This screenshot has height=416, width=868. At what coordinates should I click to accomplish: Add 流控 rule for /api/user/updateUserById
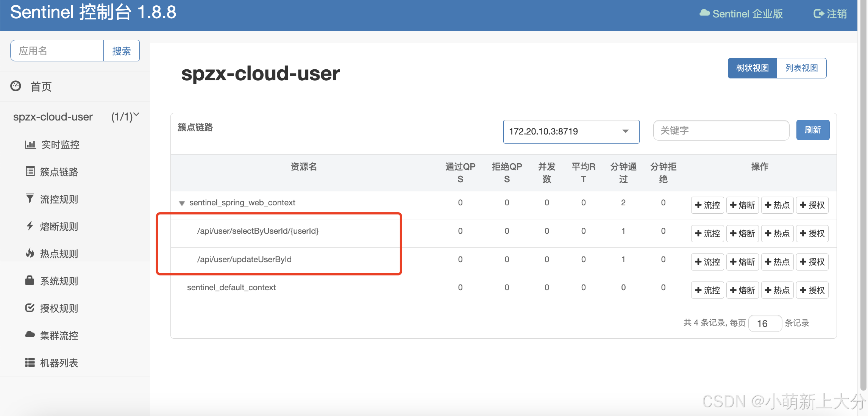click(x=707, y=262)
